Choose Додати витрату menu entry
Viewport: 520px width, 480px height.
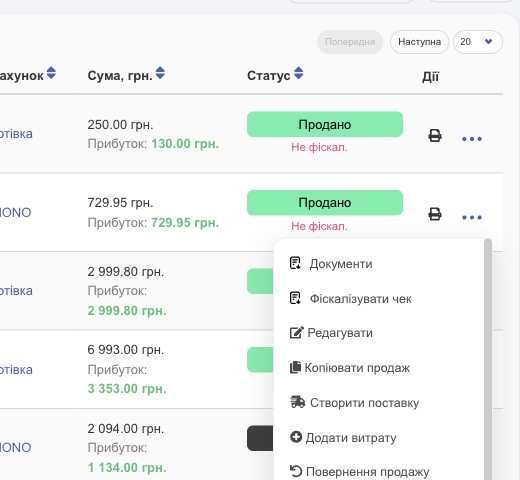351,438
